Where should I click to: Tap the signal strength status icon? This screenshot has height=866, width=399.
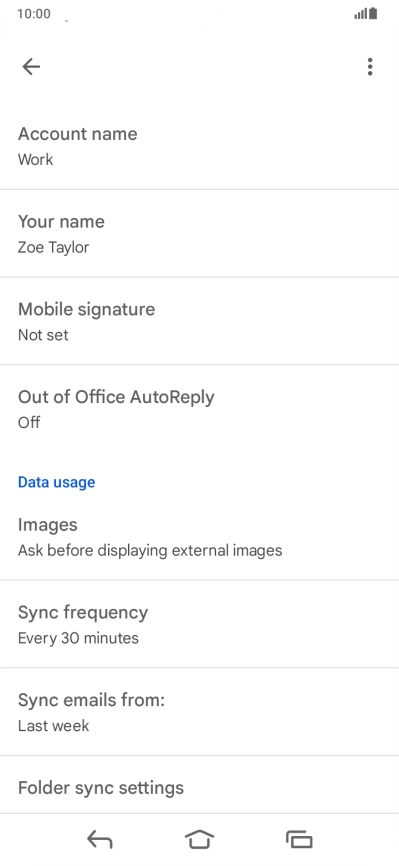(x=361, y=14)
